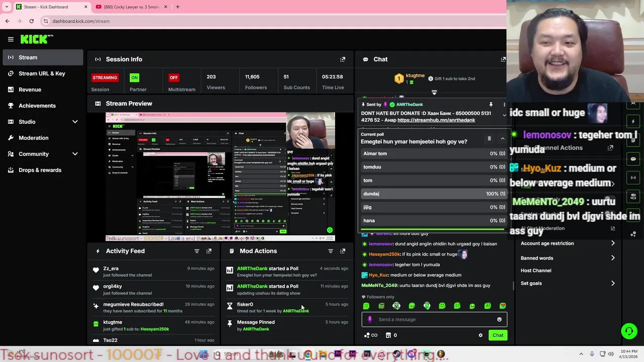The height and width of the screenshot is (362, 644).
Task: Select the dundaj poll option
Action: [434, 194]
